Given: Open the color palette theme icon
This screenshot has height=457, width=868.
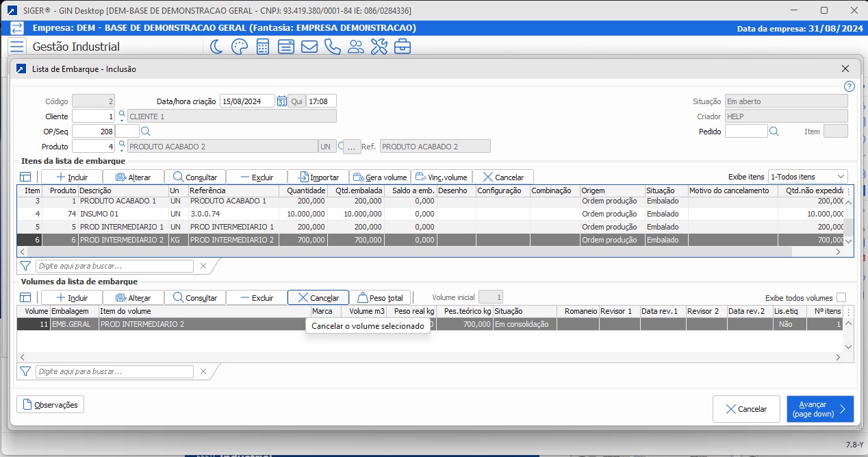Looking at the screenshot, I should (239, 47).
